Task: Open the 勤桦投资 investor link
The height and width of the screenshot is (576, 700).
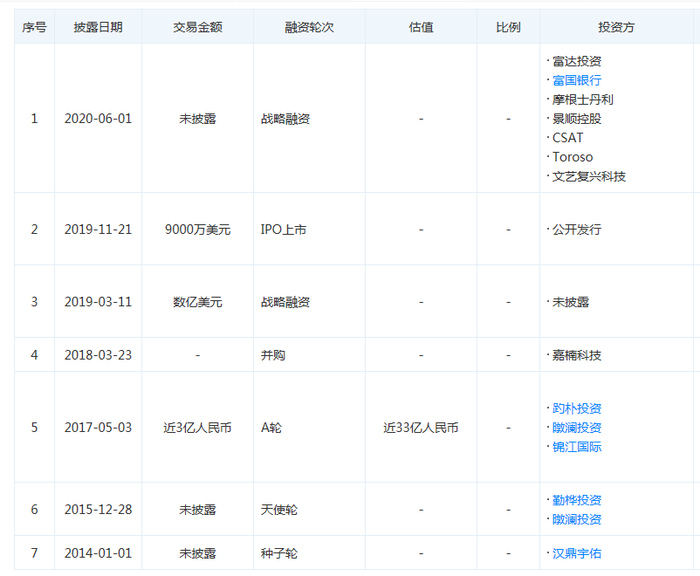Action: tap(576, 500)
